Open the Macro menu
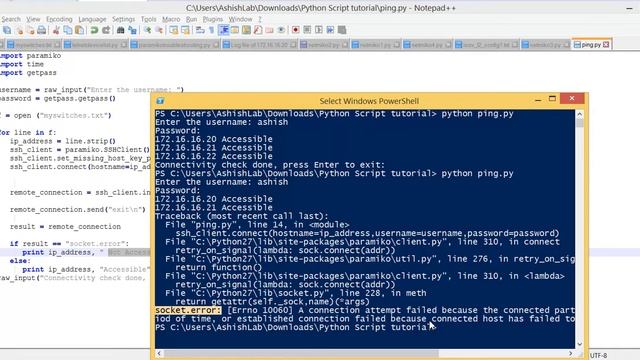This screenshot has width=640, height=360. 171,19
